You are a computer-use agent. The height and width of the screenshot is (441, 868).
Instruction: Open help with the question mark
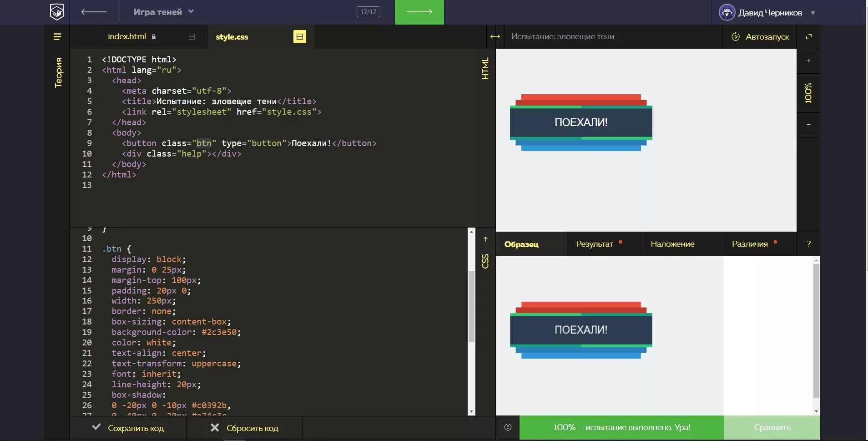point(808,244)
